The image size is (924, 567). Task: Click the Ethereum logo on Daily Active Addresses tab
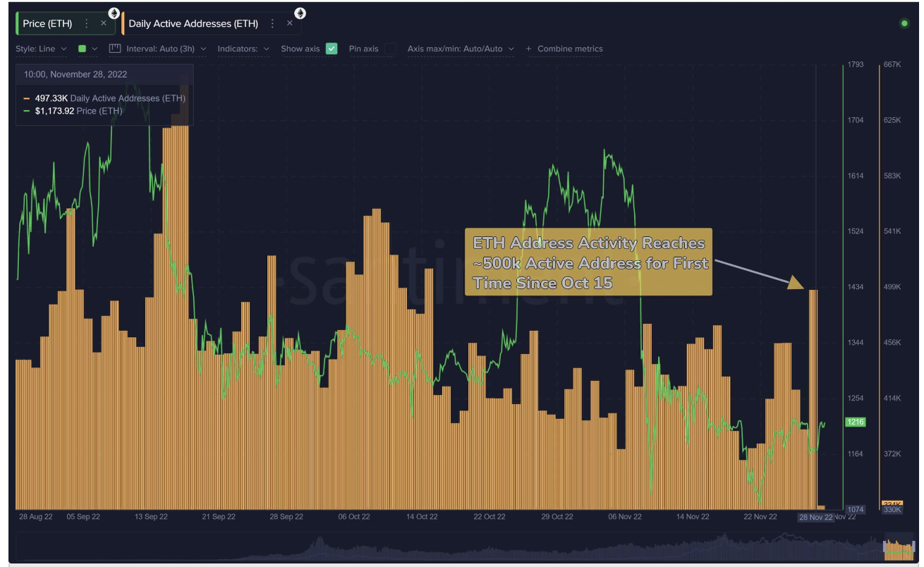[x=300, y=13]
